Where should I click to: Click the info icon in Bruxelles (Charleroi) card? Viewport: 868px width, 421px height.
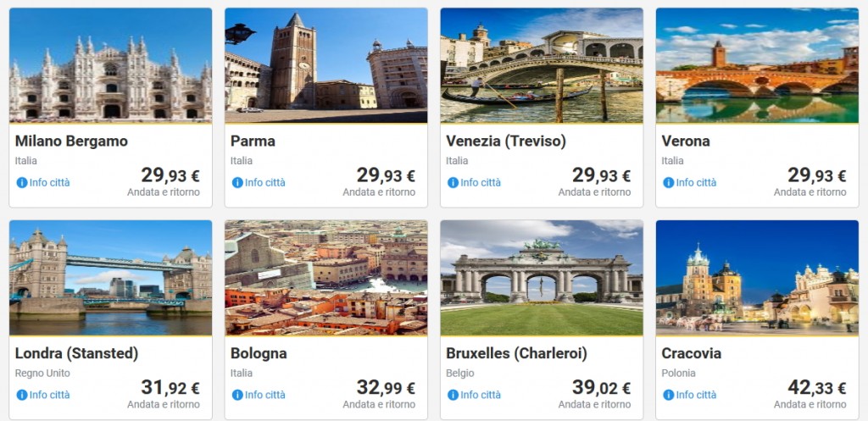[x=453, y=395]
